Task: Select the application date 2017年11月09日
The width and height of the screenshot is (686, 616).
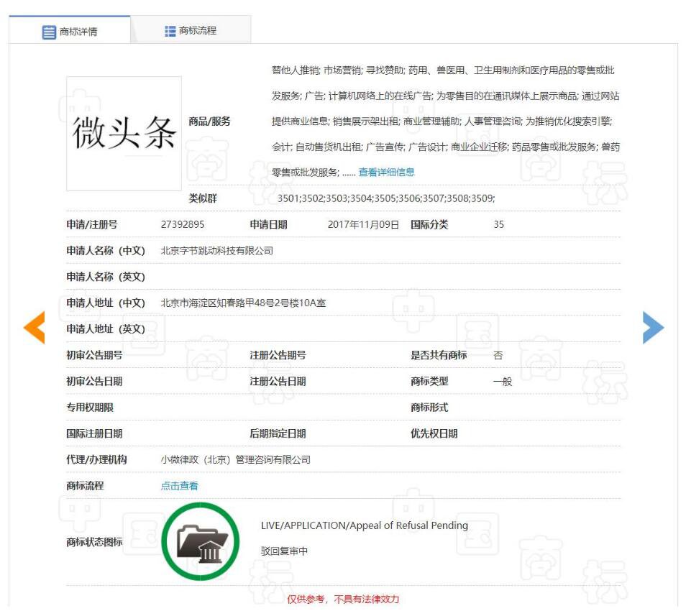Action: coord(363,224)
